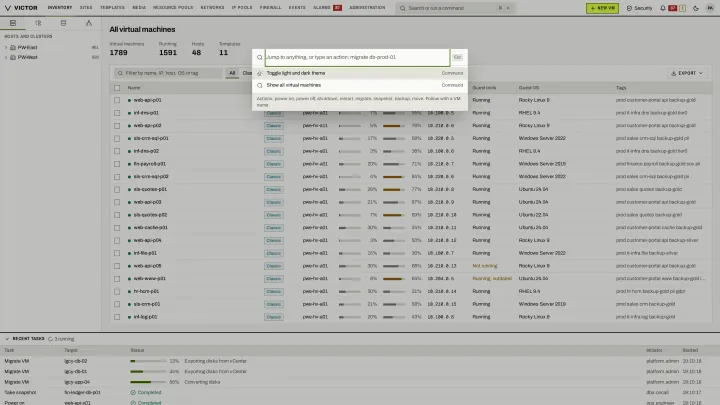Switch to the network topology sidebar icon

tap(89, 23)
